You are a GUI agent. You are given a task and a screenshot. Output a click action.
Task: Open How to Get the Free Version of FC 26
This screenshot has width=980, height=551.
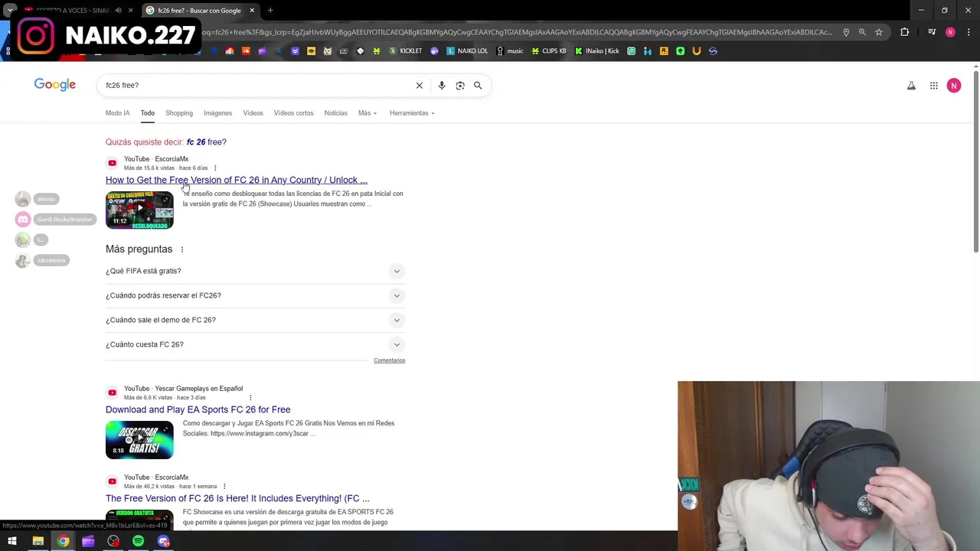(237, 180)
